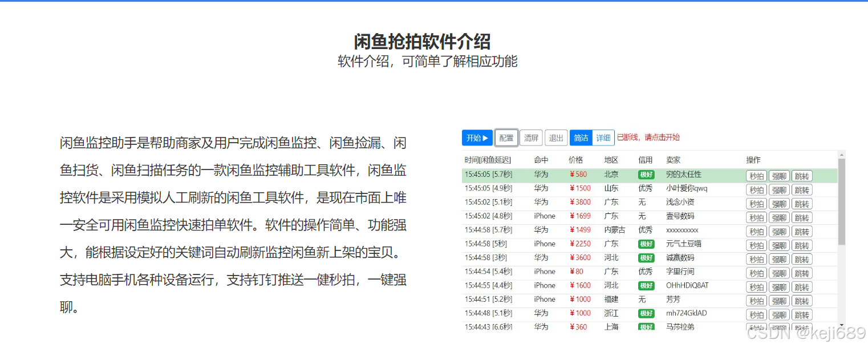The height and width of the screenshot is (348, 868).
Task: Click the 山东 region cell
Action: pyautogui.click(x=611, y=188)
